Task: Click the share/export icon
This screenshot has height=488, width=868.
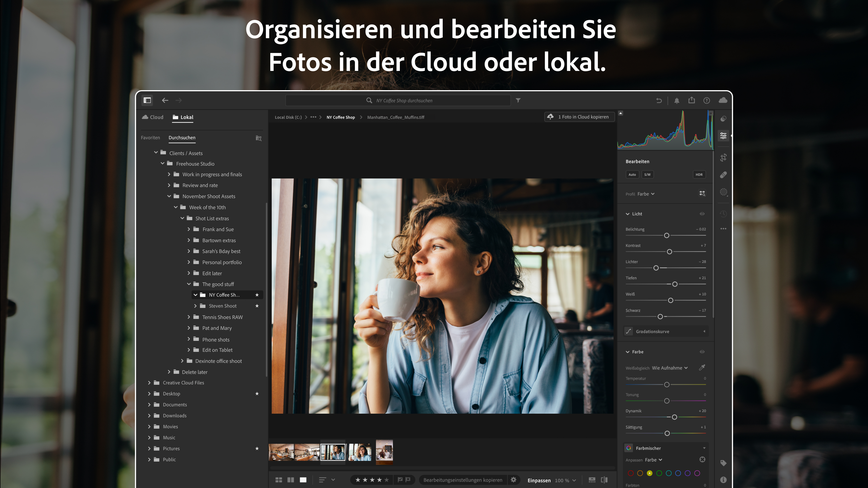Action: pos(692,100)
